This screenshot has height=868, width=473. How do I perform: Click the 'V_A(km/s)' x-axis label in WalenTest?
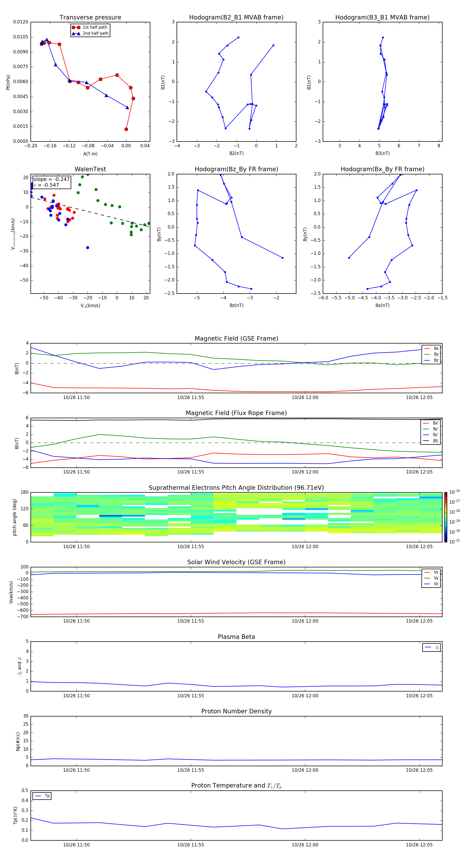pyautogui.click(x=90, y=306)
